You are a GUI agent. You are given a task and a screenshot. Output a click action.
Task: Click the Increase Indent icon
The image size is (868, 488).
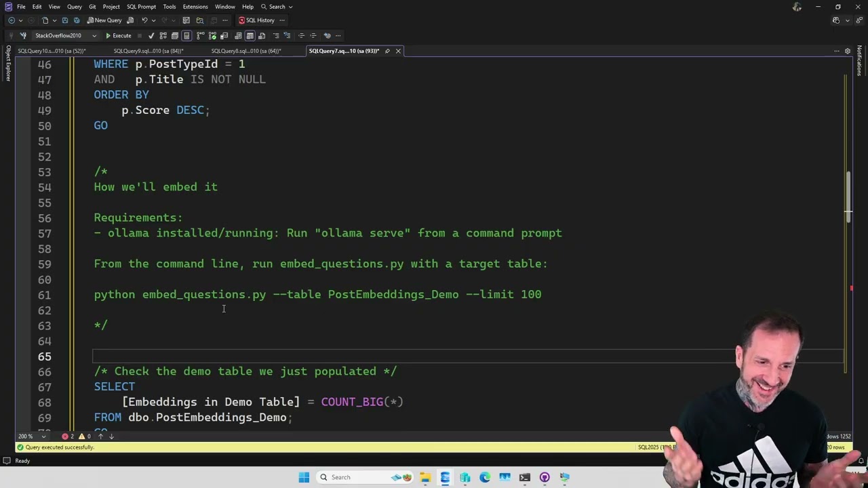tap(313, 35)
